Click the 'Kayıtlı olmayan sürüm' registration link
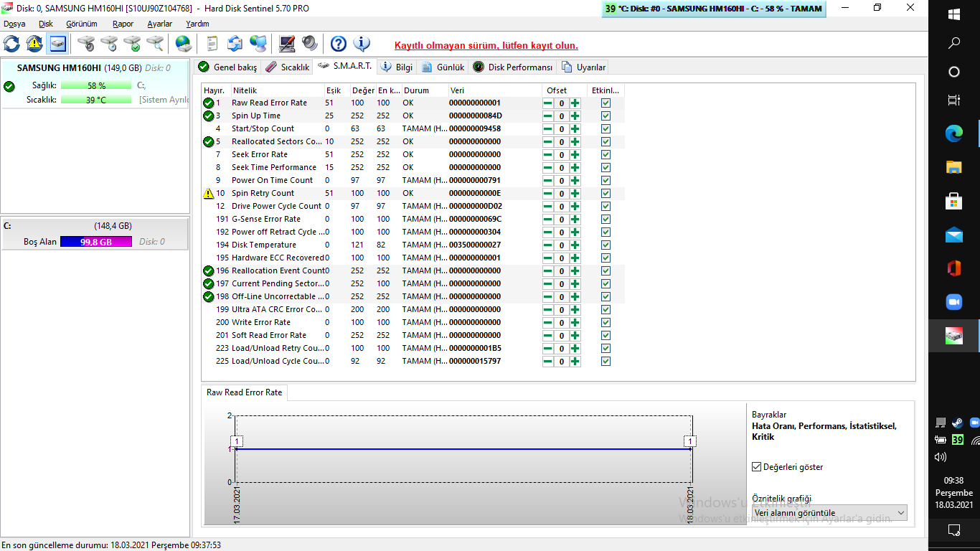 486,45
